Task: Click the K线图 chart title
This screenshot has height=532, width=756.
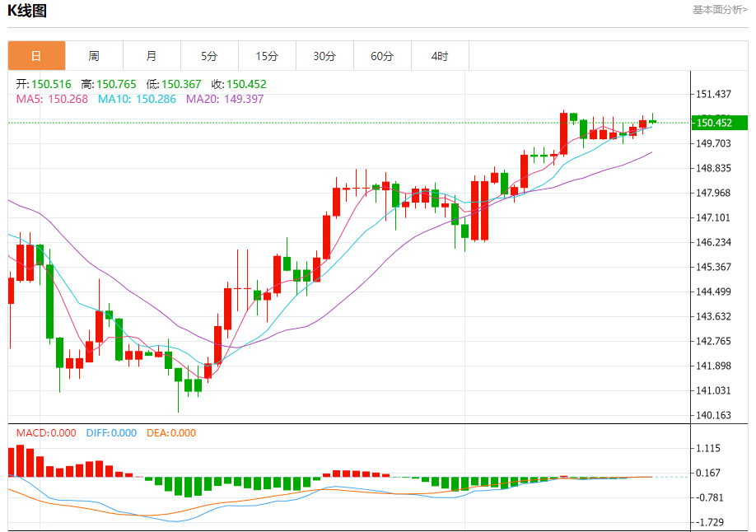Action: click(x=27, y=11)
